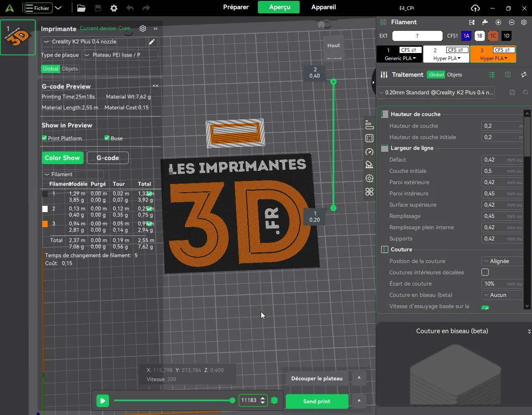Open preferences gear in top toolbar
Screen dimensions: 532x415
[x=114, y=8]
